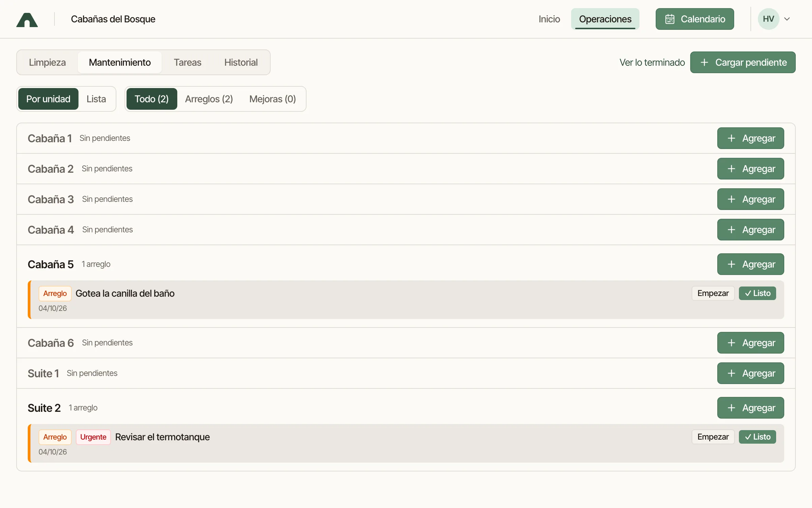This screenshot has width=812, height=508.
Task: Click the plus icon on Cabaña 1's Agregar
Action: coord(731,138)
